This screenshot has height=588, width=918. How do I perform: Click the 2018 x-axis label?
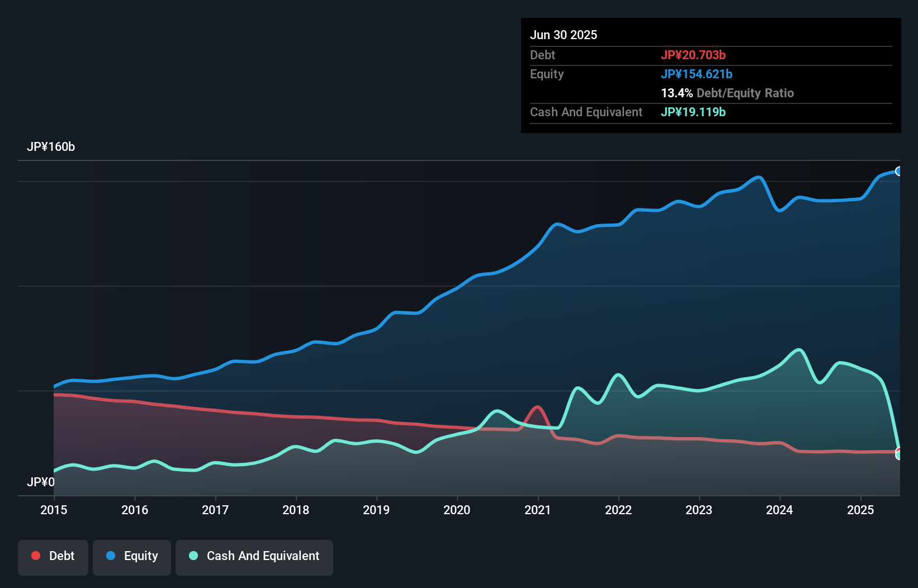coord(296,510)
